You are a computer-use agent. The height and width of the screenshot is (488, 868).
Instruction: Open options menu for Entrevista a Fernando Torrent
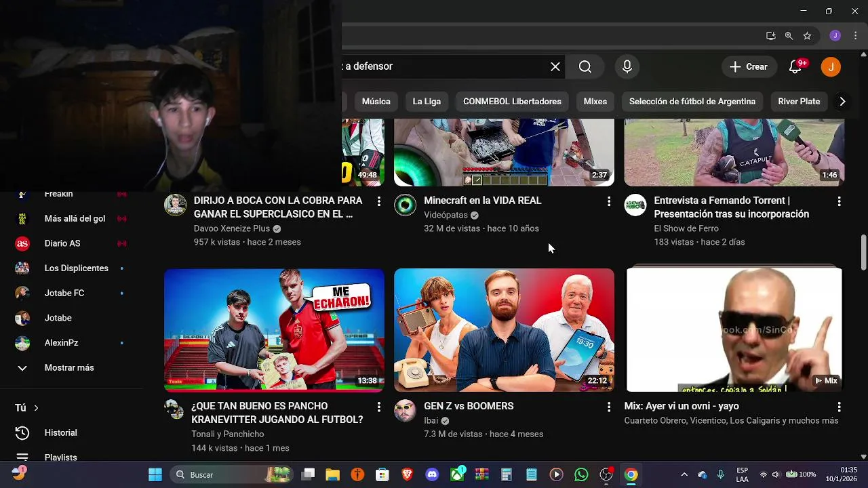(x=839, y=201)
